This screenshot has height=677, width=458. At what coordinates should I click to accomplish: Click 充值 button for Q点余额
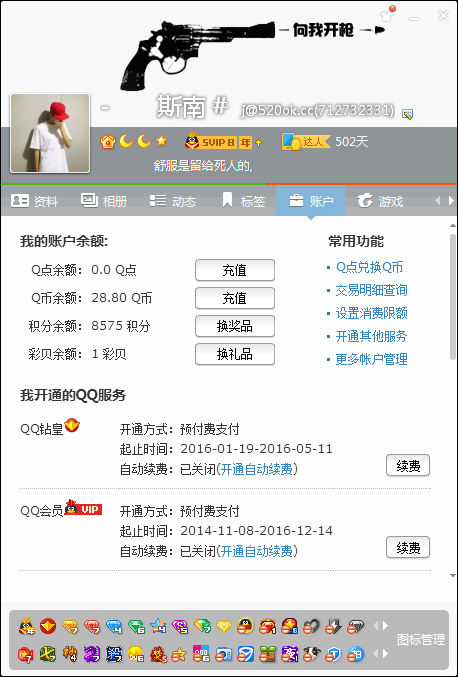coord(235,270)
